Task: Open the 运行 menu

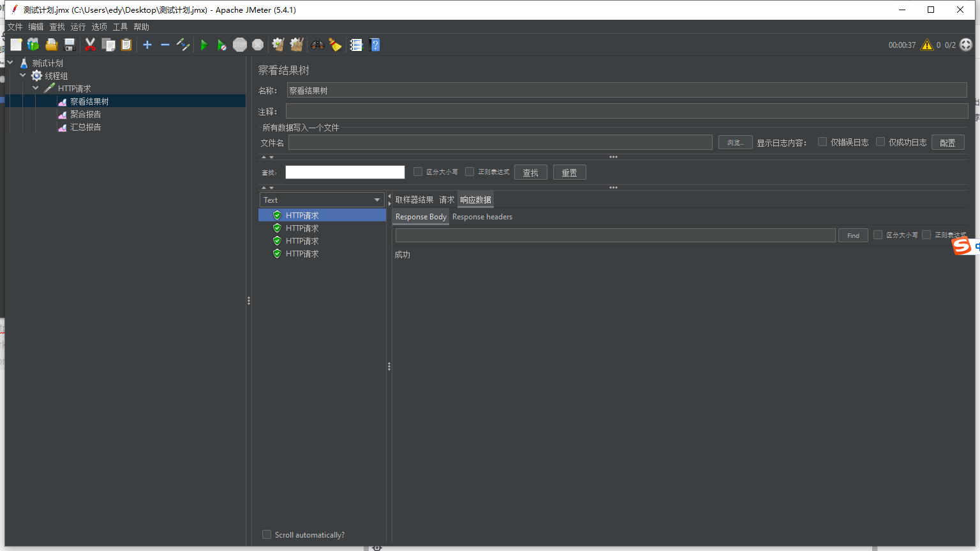Action: coord(78,27)
